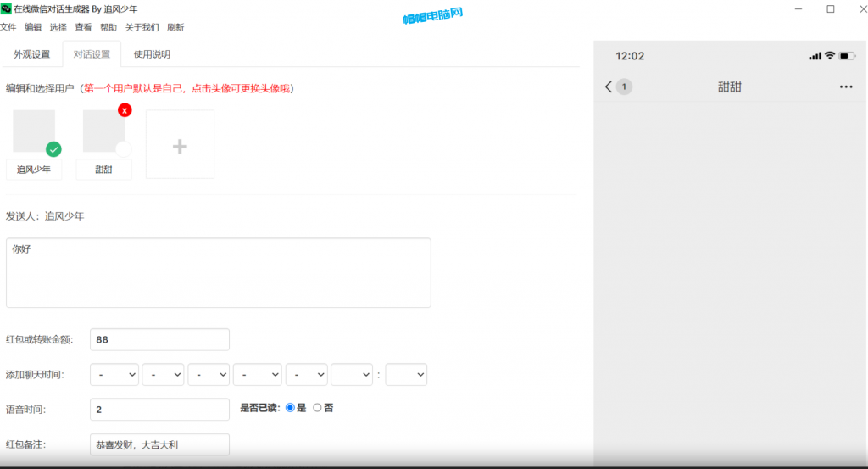
Task: Open the fifth chat time dropdown
Action: click(x=306, y=375)
